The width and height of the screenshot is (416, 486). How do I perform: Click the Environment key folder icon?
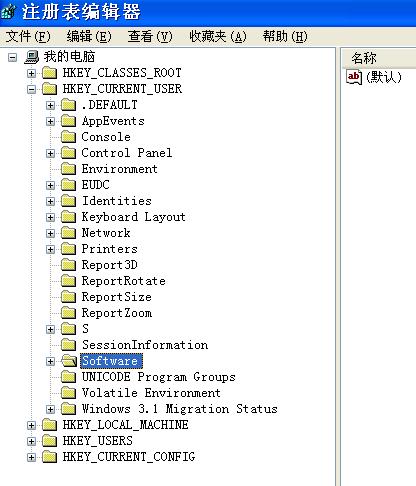(69, 169)
